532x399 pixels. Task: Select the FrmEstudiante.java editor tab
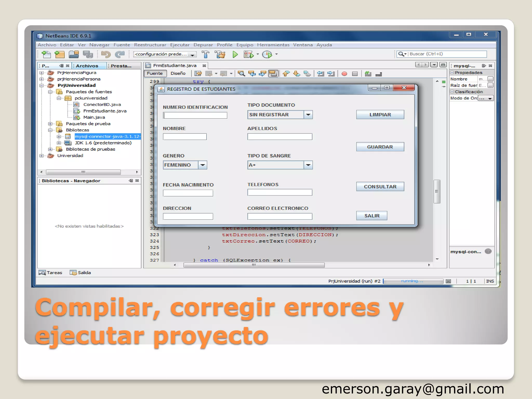tap(175, 65)
